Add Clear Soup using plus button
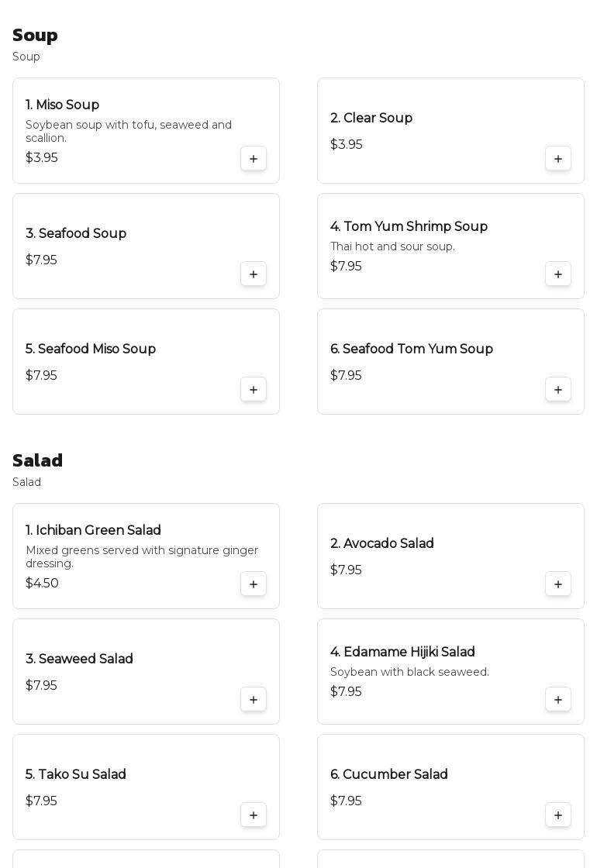Viewport: 597px width, 868px height. click(x=558, y=159)
